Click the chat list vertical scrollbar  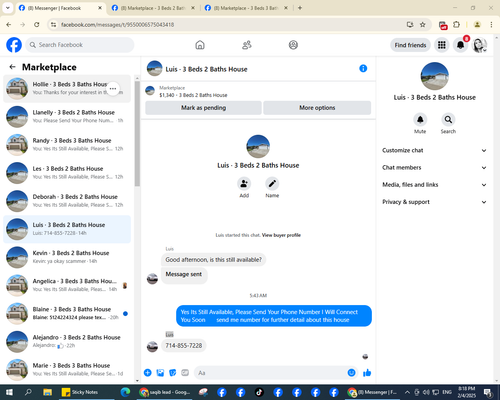point(137,133)
